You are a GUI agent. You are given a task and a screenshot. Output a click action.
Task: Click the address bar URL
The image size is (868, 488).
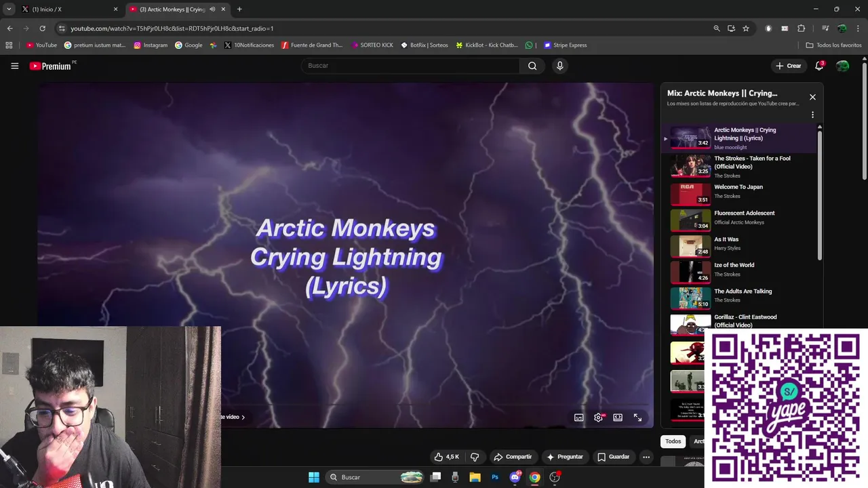172,28
